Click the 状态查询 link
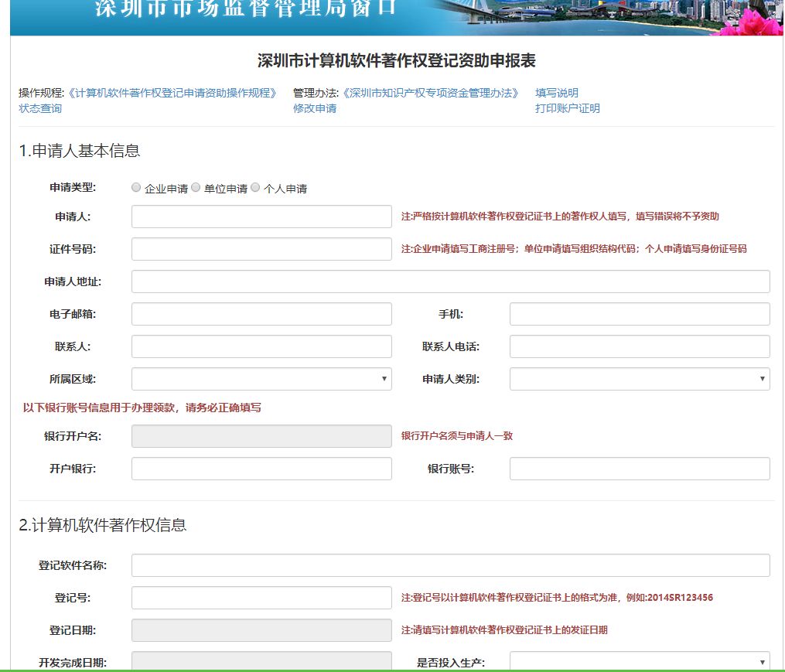 pyautogui.click(x=40, y=109)
